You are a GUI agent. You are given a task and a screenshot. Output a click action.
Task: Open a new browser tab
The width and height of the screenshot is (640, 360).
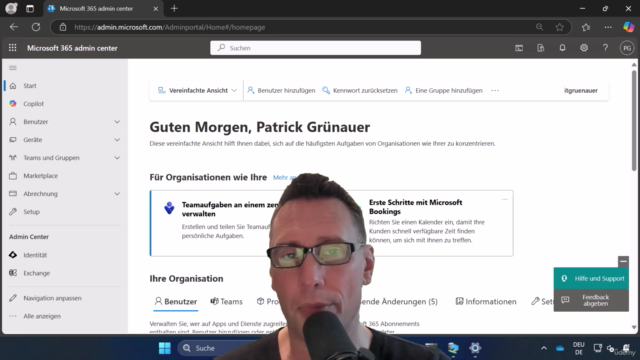pos(174,9)
